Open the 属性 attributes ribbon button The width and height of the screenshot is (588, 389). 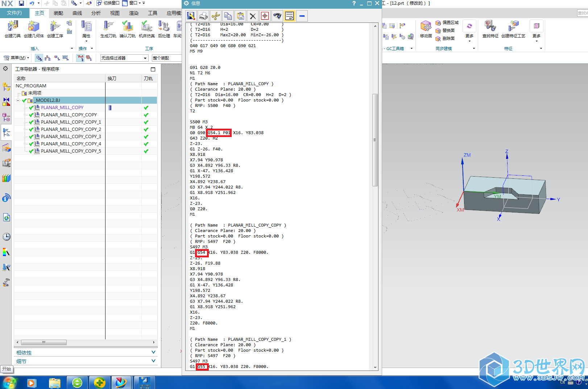point(86,30)
